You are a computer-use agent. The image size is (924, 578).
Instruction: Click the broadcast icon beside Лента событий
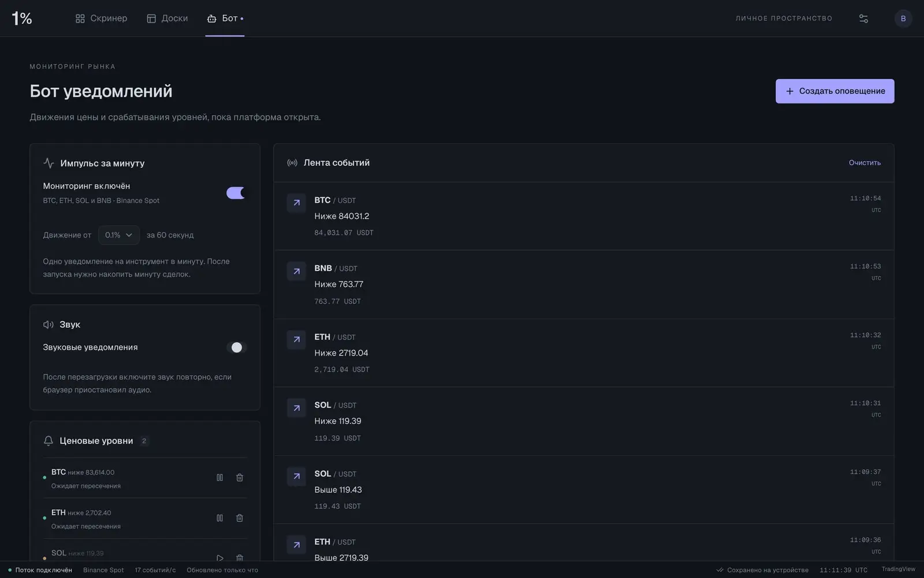click(x=292, y=163)
